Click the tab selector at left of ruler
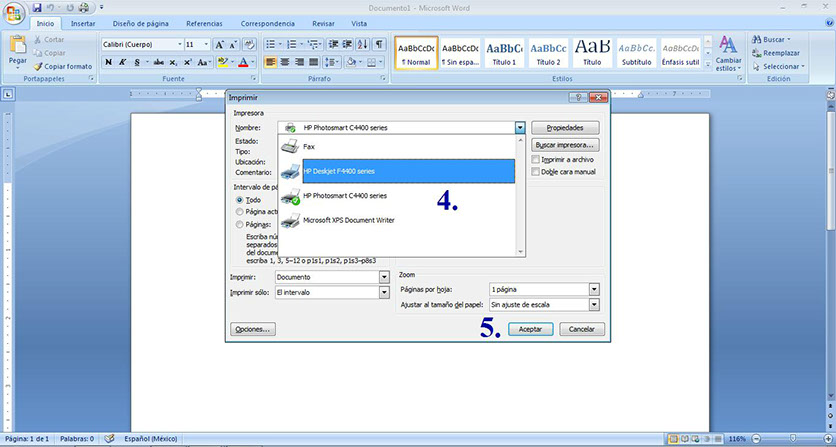This screenshot has width=836, height=447. 9,94
